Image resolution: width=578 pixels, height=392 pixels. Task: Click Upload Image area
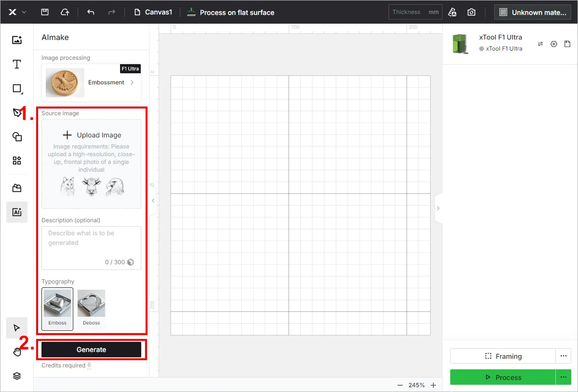(x=91, y=164)
